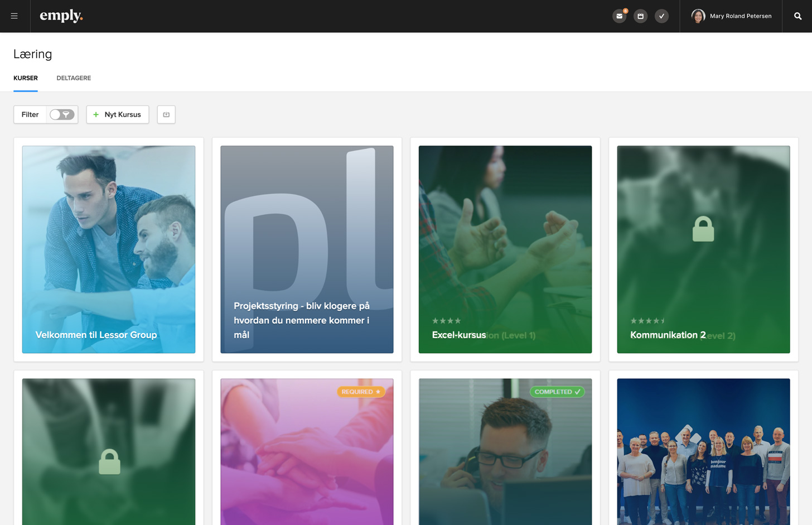Toggle the Filter switch
The image size is (812, 525).
tap(62, 114)
